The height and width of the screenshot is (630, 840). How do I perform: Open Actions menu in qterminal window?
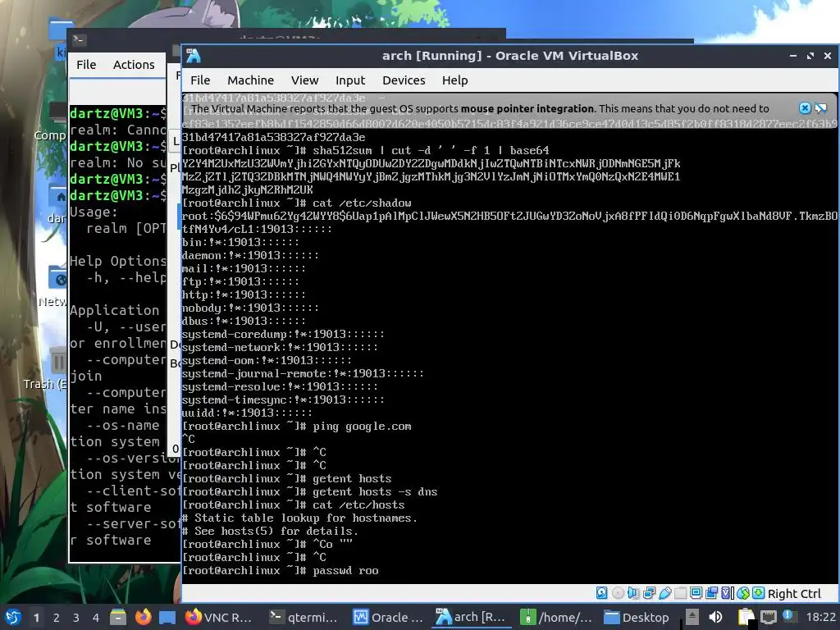[x=134, y=65]
